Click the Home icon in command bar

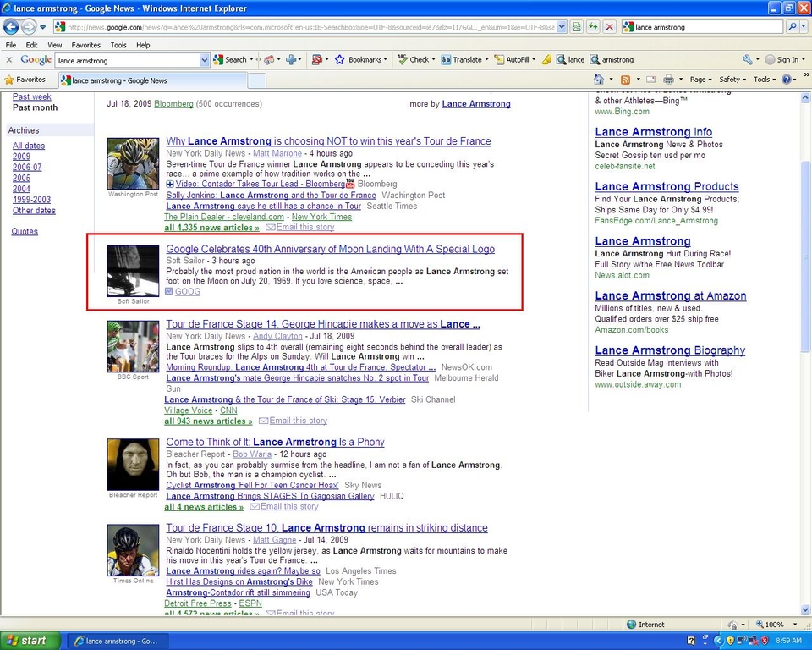599,80
